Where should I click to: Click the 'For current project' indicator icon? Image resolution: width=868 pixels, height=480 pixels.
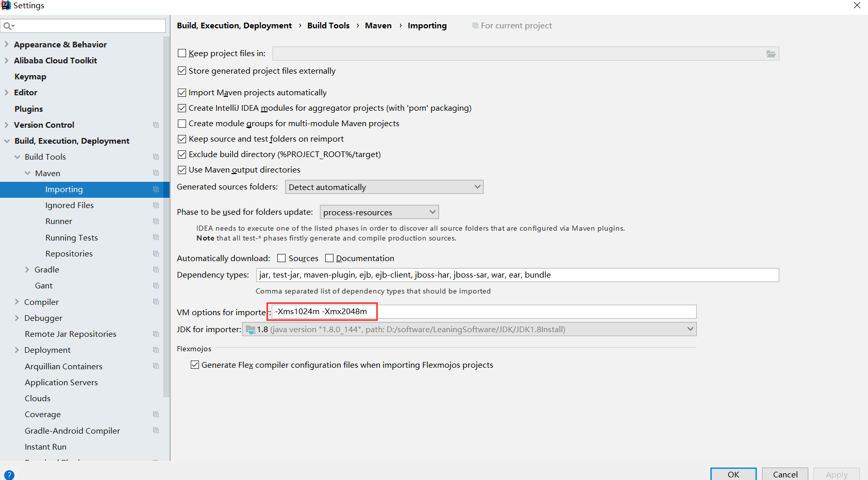[x=475, y=25]
